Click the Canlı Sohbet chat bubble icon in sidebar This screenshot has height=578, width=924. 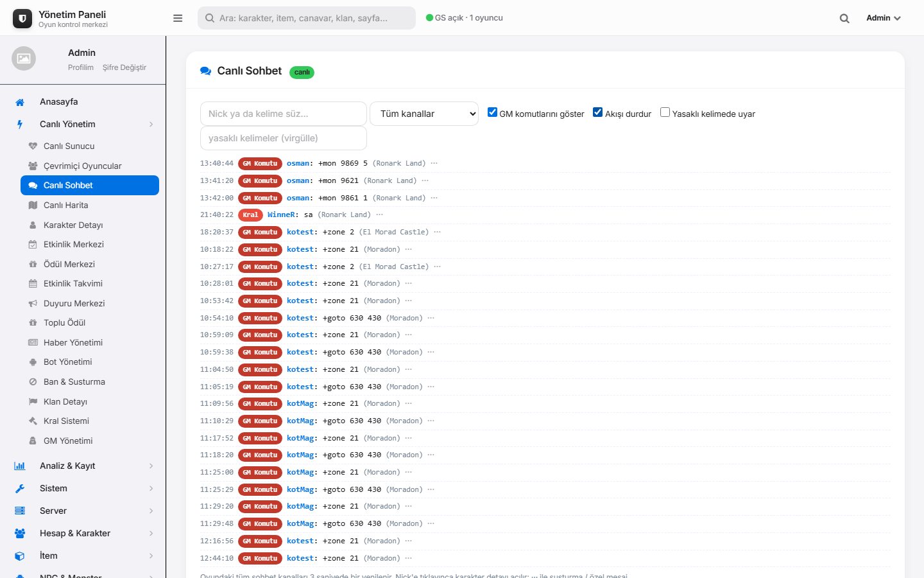point(33,185)
